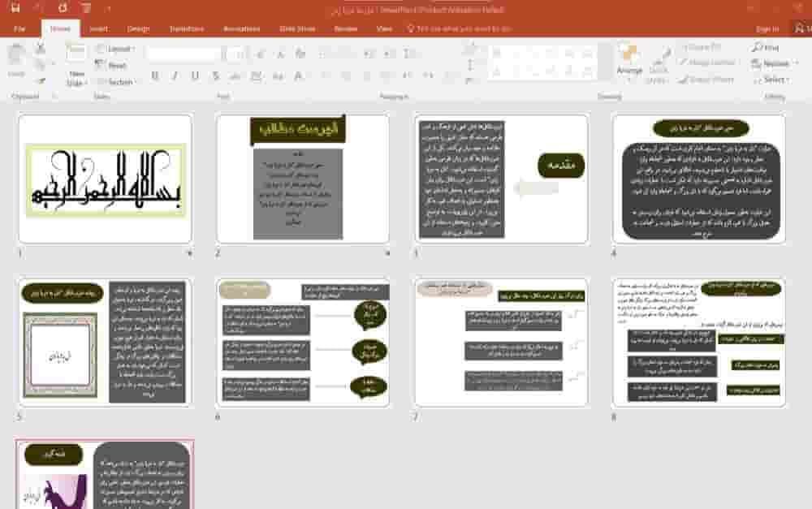This screenshot has height=509, width=812.
Task: Open the font name combo box
Action: (183, 54)
